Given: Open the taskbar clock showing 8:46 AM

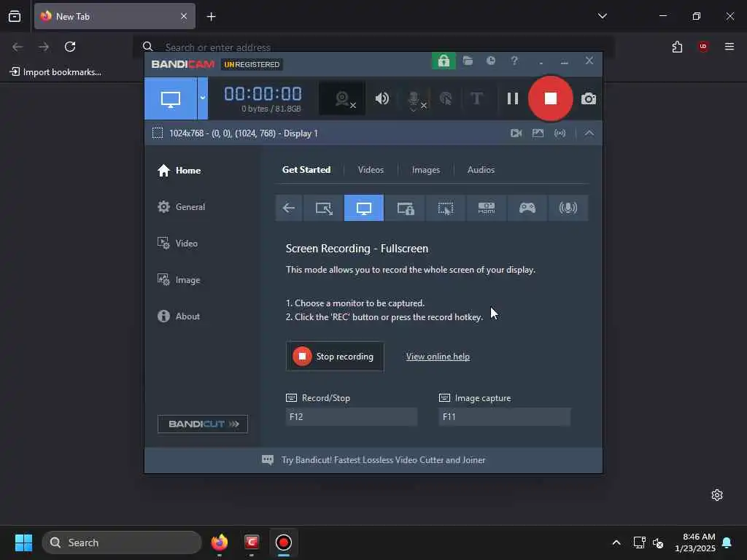Looking at the screenshot, I should [x=695, y=542].
